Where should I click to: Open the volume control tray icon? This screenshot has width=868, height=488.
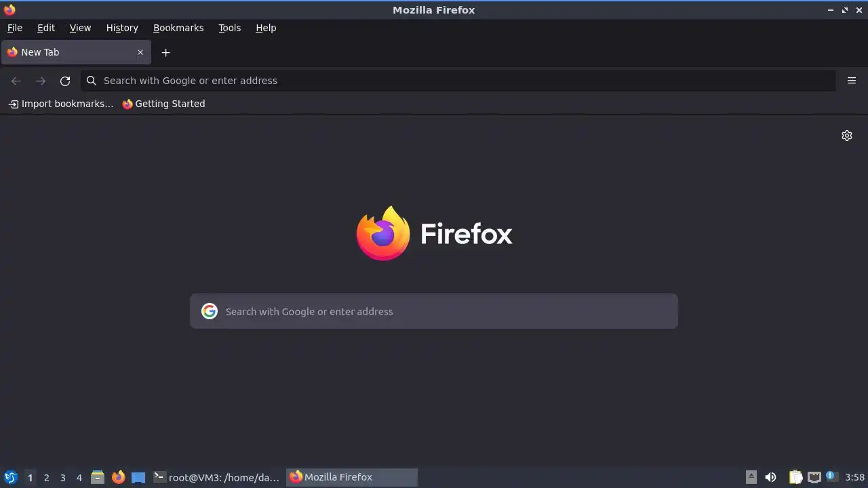pos(770,477)
